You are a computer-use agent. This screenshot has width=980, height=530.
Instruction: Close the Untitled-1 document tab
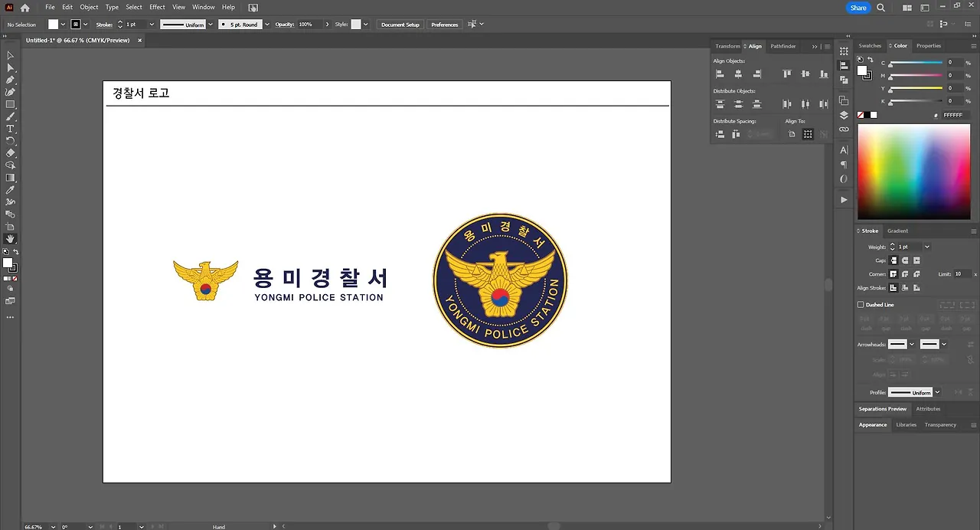click(x=139, y=40)
